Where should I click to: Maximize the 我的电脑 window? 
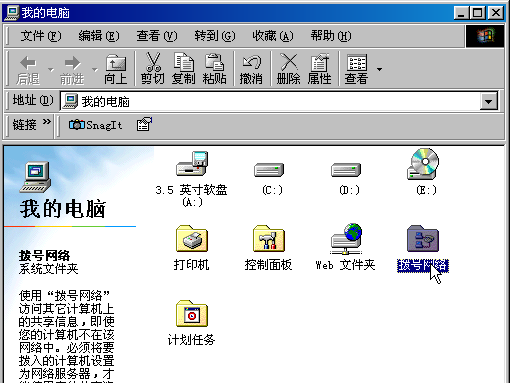tap(477, 13)
